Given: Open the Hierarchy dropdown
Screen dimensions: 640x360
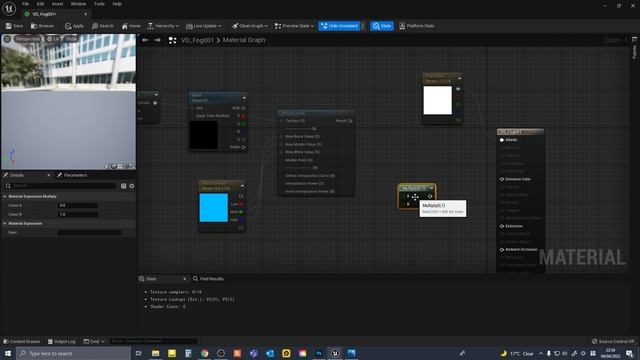Looking at the screenshot, I should [163, 26].
